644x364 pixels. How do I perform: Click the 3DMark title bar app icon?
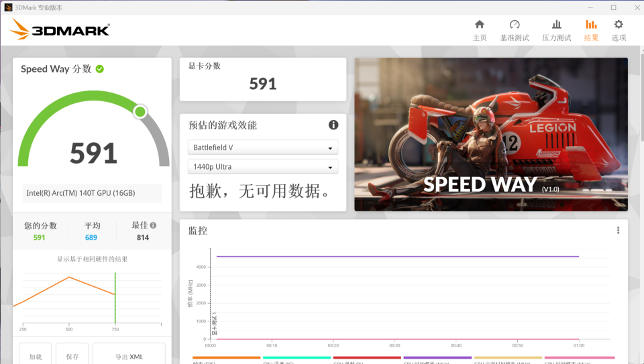pyautogui.click(x=8, y=7)
